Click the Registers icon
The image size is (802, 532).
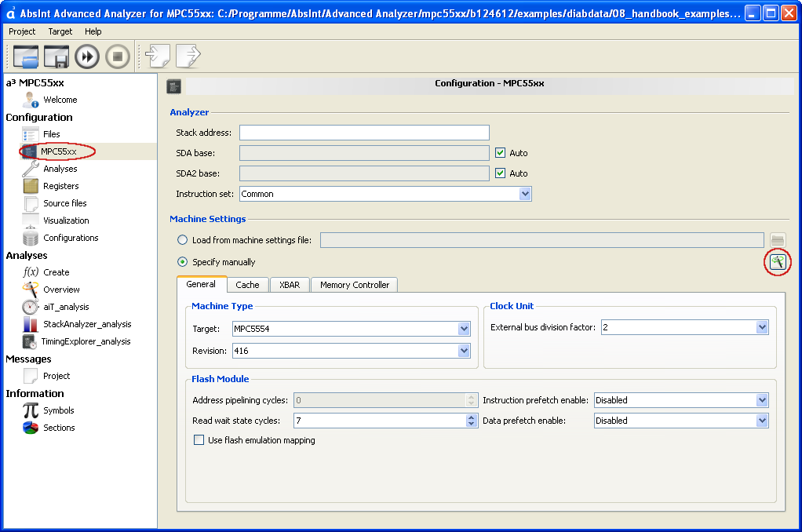(x=31, y=186)
